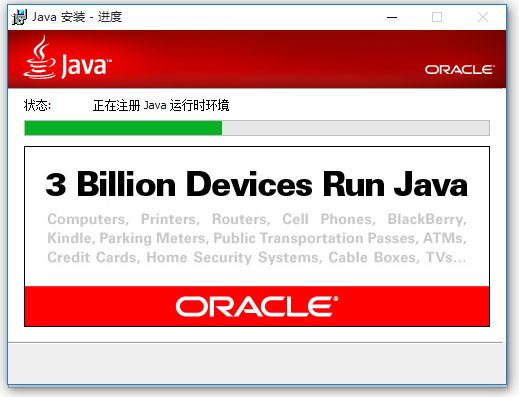Click the 'ATMs' text in the banner
Image resolution: width=519 pixels, height=397 pixels.
tap(445, 238)
